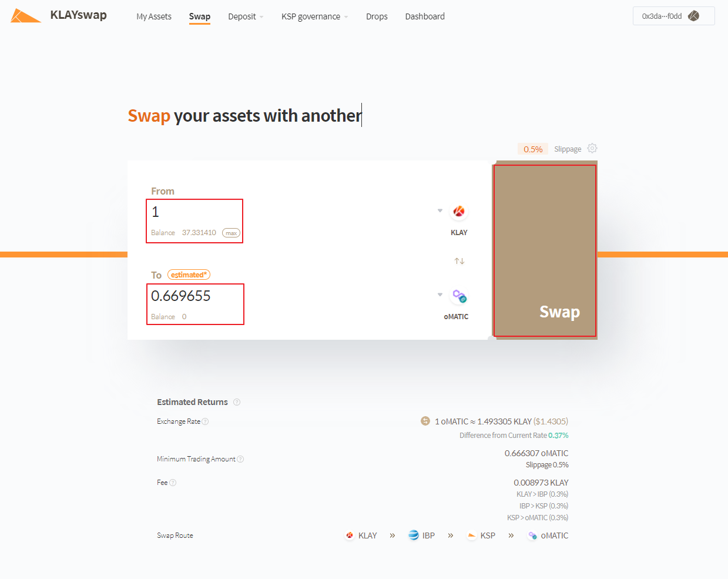Open the KLAY token dropdown arrow
728x579 pixels.
pyautogui.click(x=440, y=210)
